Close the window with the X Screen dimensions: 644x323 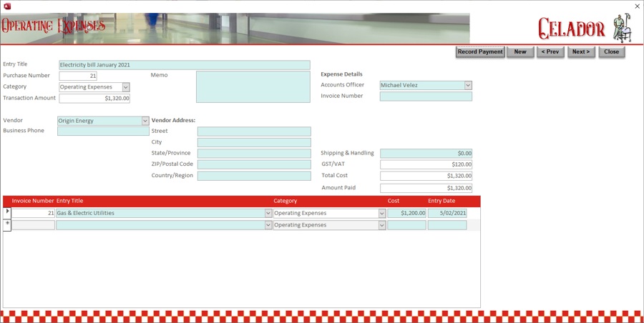(637, 6)
